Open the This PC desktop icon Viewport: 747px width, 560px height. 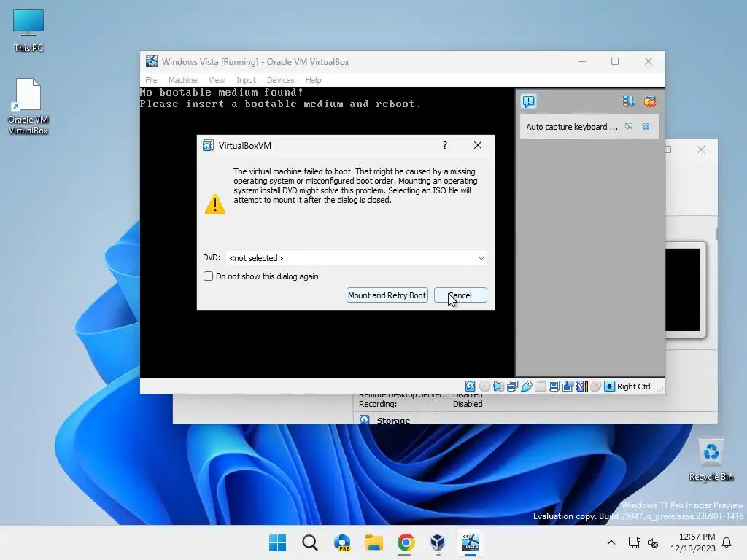(x=28, y=31)
